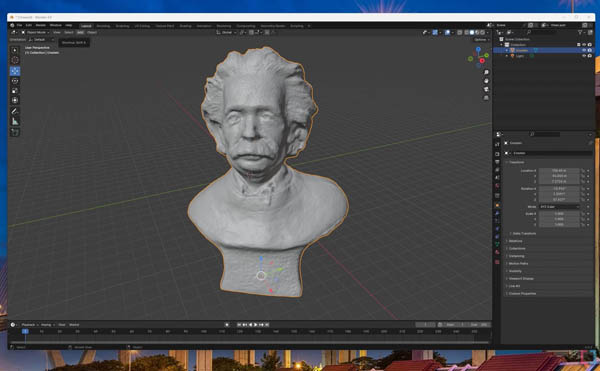Image resolution: width=600 pixels, height=371 pixels.
Task: Switch to material preview shading
Action: (x=477, y=33)
